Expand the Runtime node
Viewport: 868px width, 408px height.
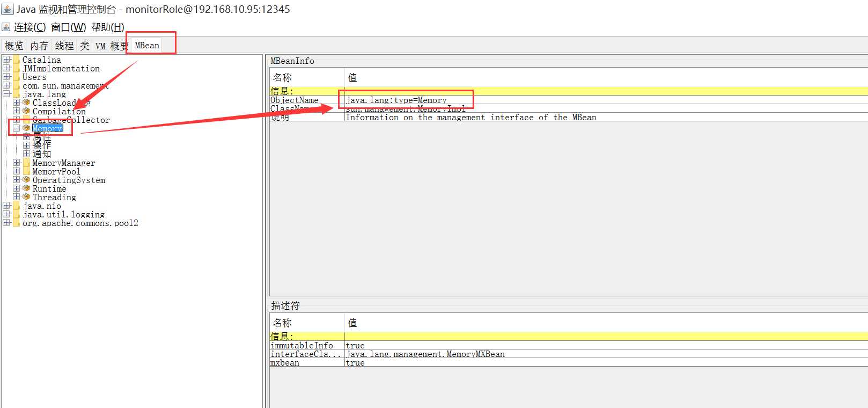[x=16, y=188]
